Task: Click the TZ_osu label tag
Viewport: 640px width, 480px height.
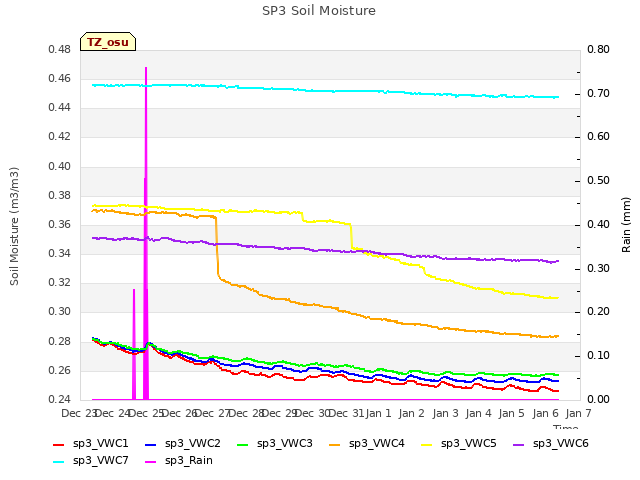Action: point(108,42)
